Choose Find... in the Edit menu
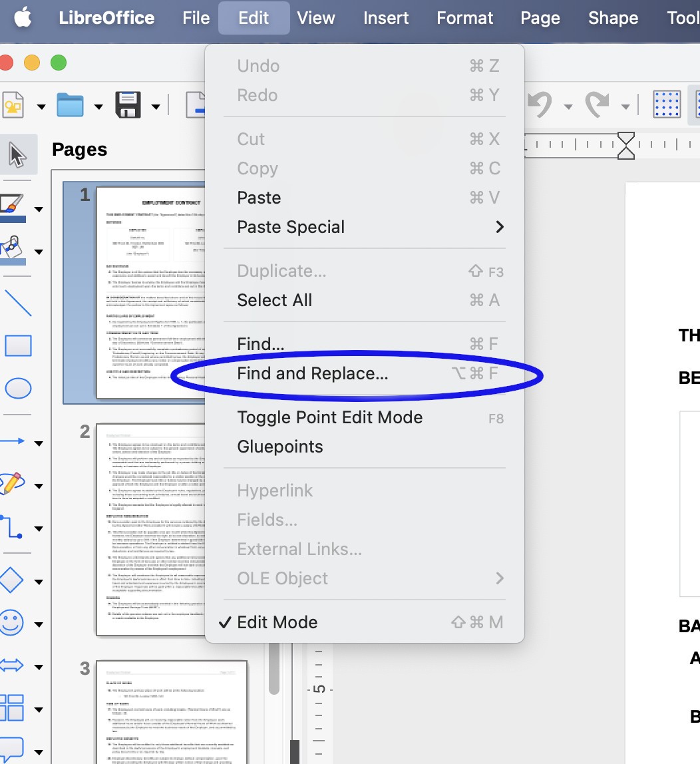The image size is (700, 764). (365, 344)
